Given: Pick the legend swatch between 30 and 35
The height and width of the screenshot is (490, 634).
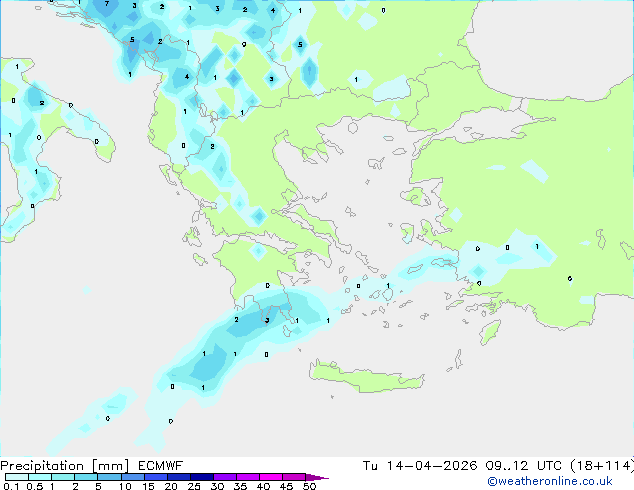Looking at the screenshot, I should [x=224, y=477].
